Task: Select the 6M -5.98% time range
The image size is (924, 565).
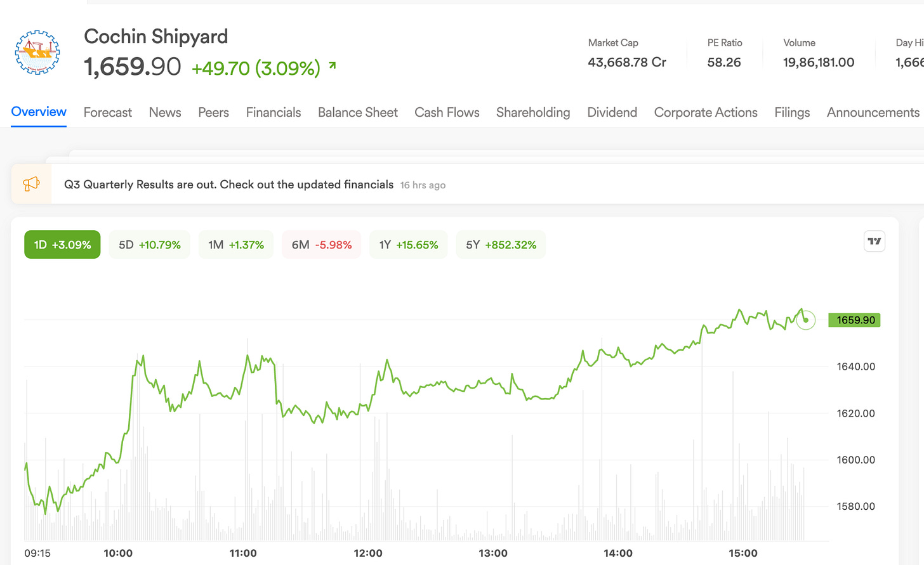Action: tap(322, 245)
